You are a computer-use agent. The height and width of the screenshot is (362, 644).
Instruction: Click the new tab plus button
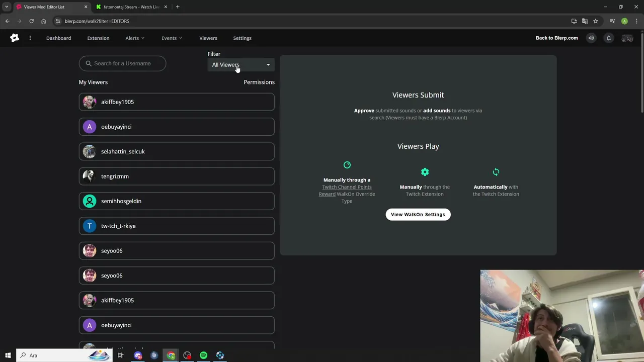pyautogui.click(x=178, y=7)
